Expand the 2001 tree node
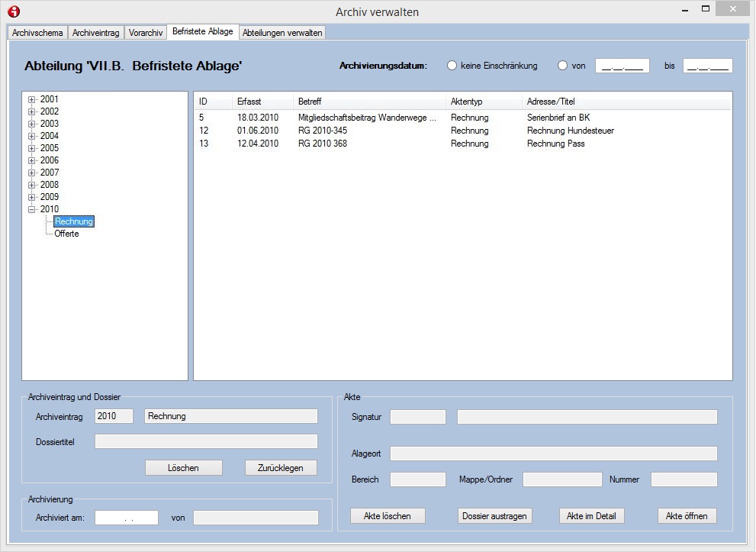This screenshot has height=552, width=756. (x=32, y=99)
